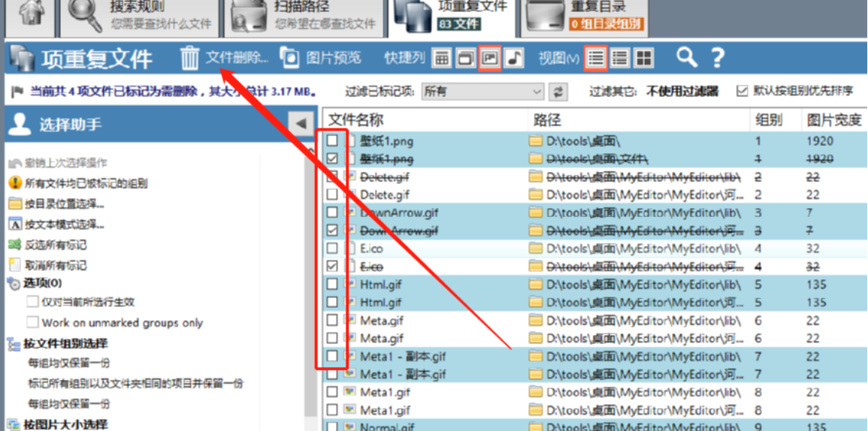The width and height of the screenshot is (868, 431).
Task: Open 图片预览 image preview
Action: 320,58
